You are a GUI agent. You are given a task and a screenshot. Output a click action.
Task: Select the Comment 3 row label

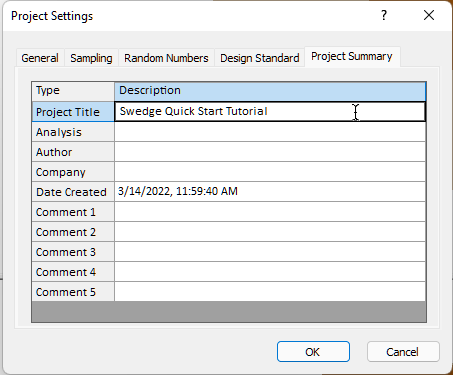[73, 252]
